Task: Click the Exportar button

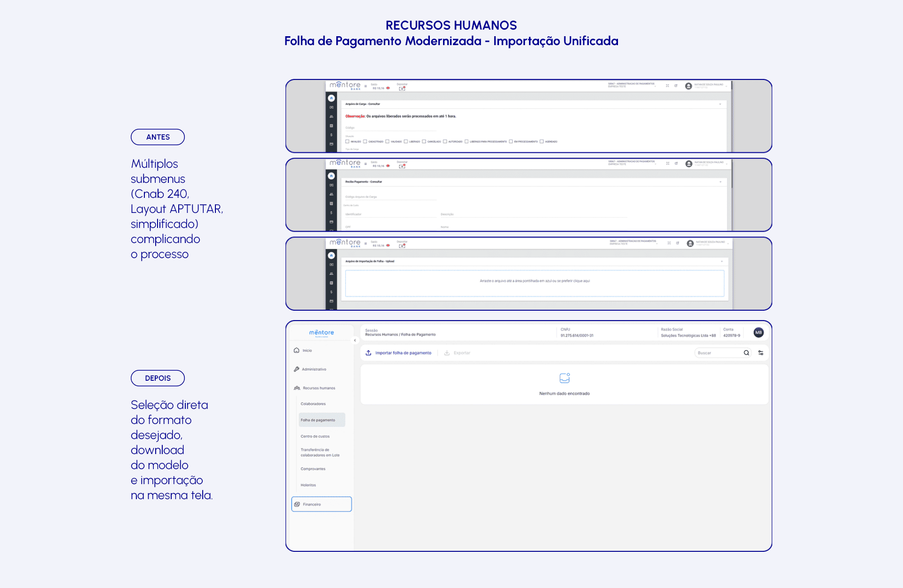Action: (x=457, y=353)
